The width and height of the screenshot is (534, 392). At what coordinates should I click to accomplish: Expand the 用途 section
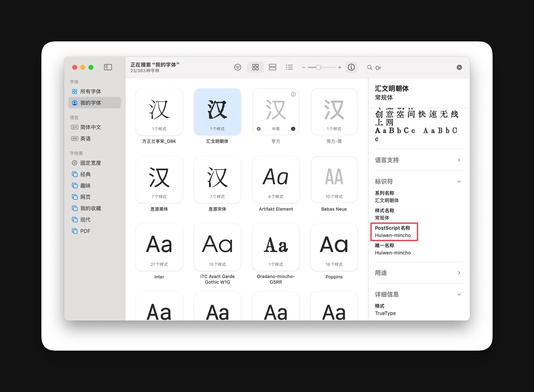click(x=459, y=273)
